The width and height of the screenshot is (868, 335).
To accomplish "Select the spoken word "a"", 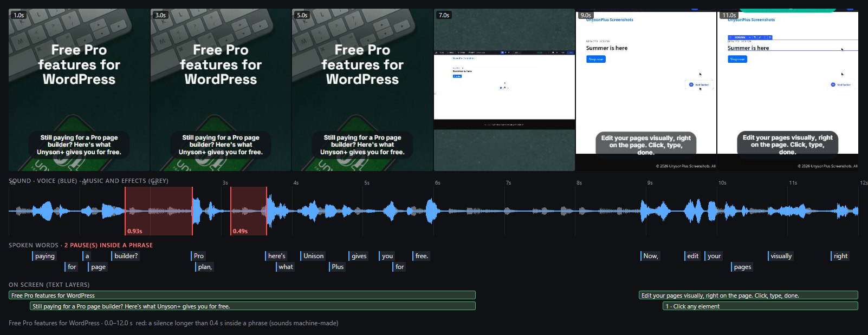I will coord(87,256).
